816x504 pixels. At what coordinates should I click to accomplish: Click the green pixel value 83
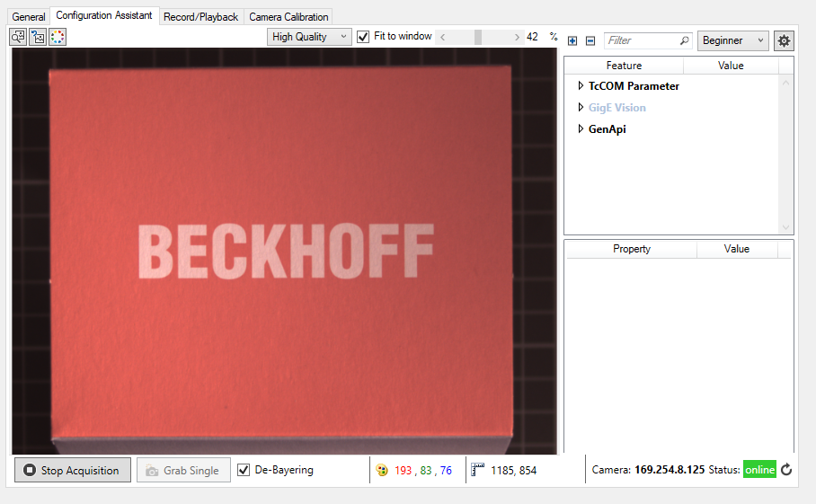coord(426,470)
